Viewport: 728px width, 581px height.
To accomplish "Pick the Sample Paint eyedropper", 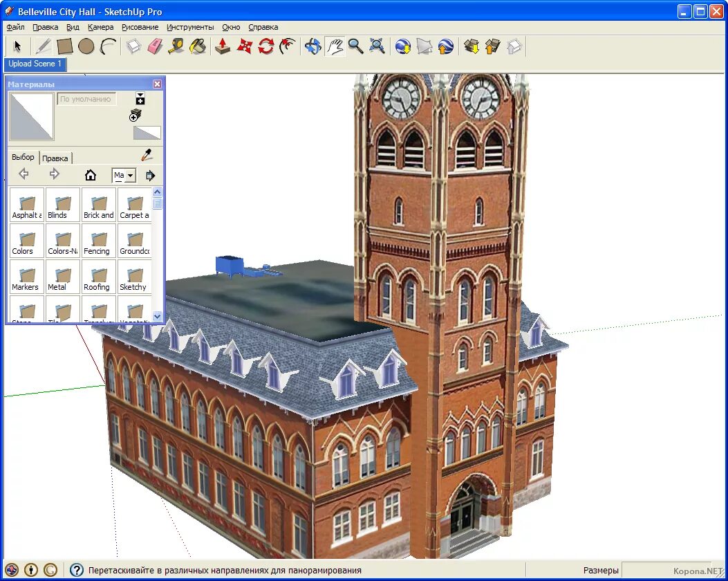I will [x=147, y=155].
